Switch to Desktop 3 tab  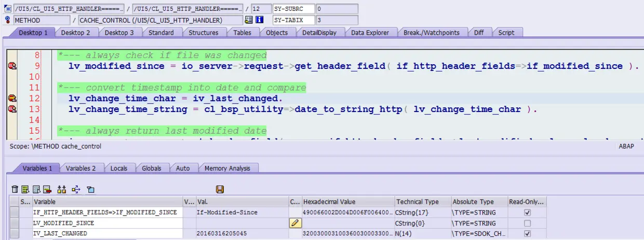coord(119,32)
